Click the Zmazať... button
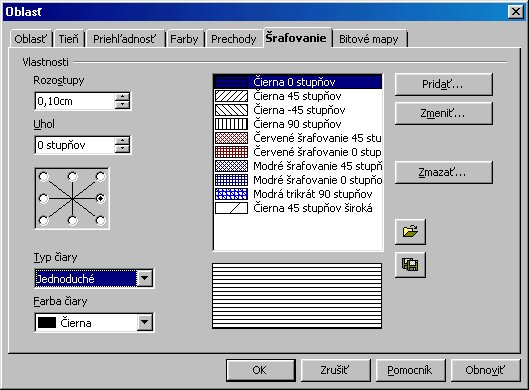The height and width of the screenshot is (390, 529). coord(443,172)
